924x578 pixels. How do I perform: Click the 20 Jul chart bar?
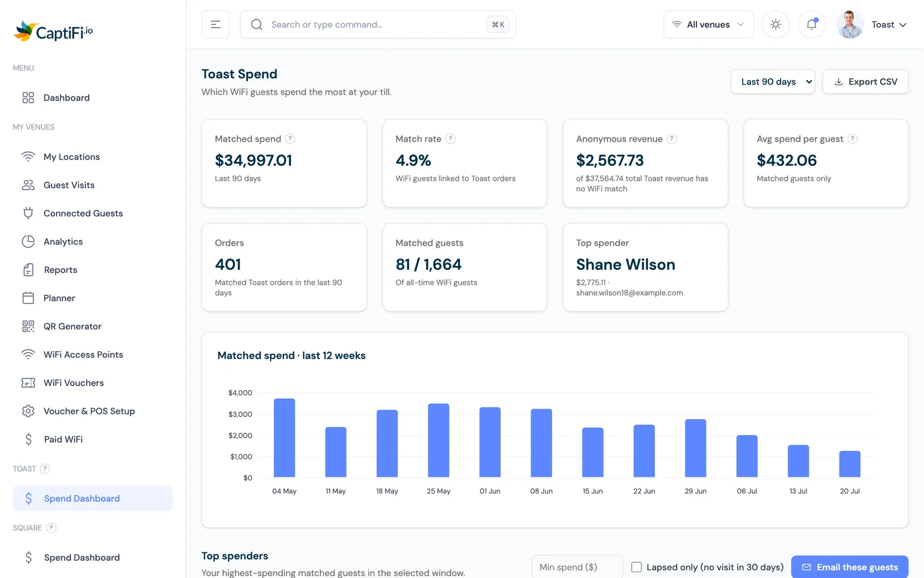(850, 464)
